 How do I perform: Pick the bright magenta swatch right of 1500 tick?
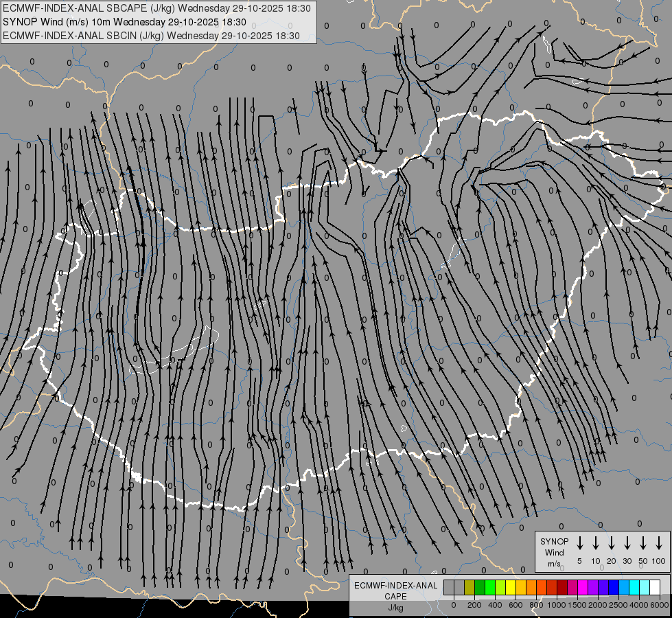point(583,587)
